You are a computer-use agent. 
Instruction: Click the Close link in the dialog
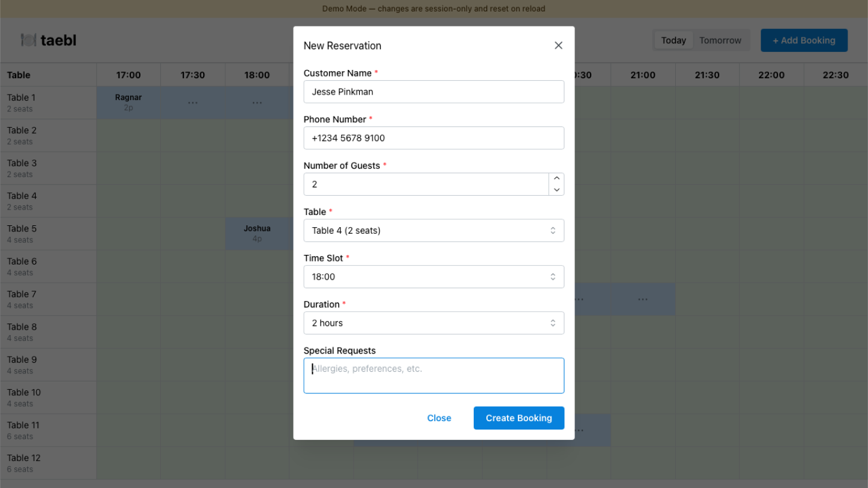(x=439, y=418)
